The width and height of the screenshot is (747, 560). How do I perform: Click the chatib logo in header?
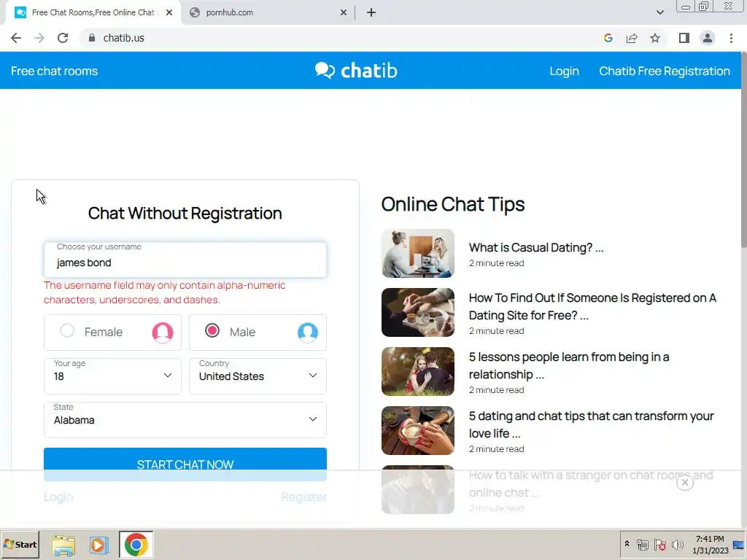pos(356,71)
